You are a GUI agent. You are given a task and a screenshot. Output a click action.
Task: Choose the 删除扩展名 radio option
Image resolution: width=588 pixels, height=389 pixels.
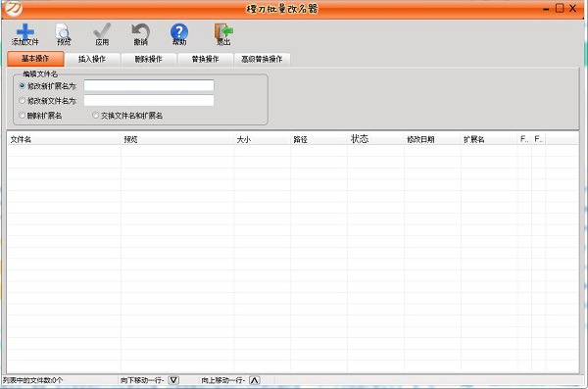(x=23, y=116)
